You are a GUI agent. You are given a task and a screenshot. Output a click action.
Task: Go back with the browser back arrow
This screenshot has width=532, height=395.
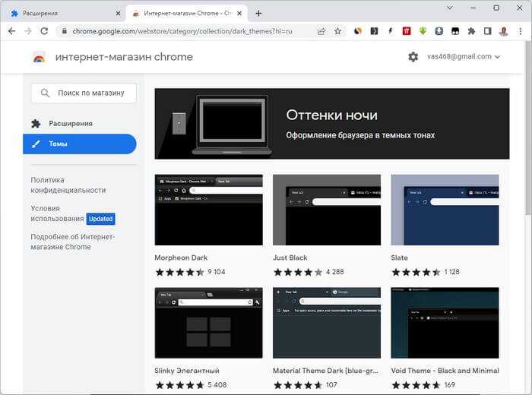(12, 31)
